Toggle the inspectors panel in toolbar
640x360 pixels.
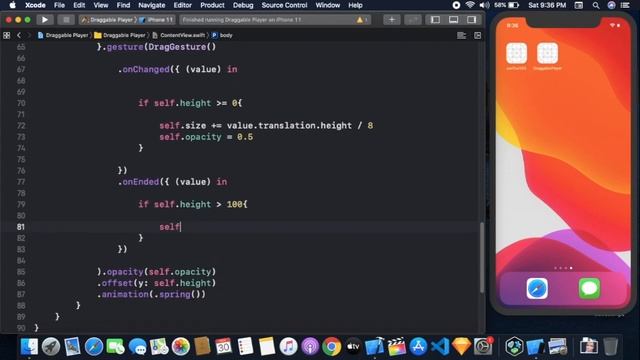pos(471,20)
